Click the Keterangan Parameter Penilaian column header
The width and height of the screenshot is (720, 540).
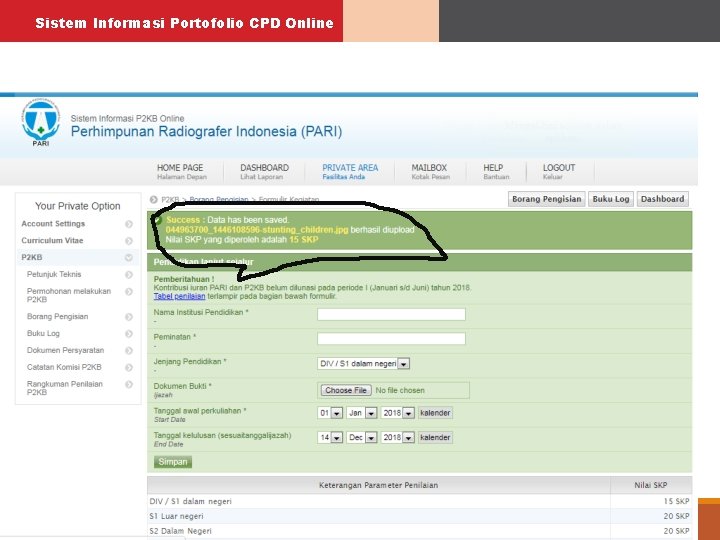coord(378,485)
